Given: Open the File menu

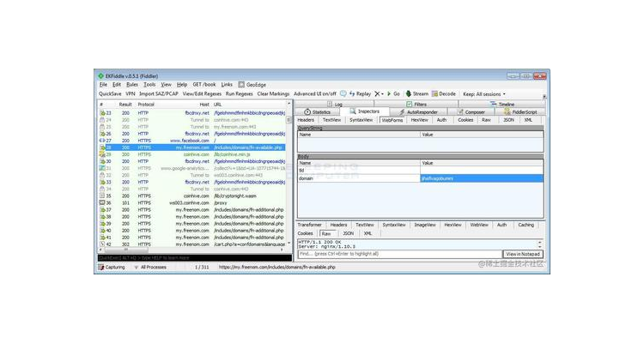Looking at the screenshot, I should 103,85.
